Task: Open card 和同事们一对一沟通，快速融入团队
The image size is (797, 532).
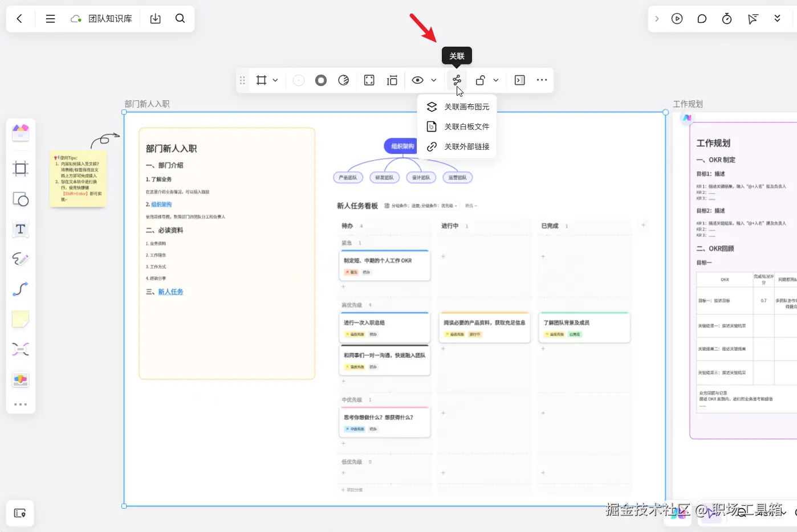Action: (385, 359)
